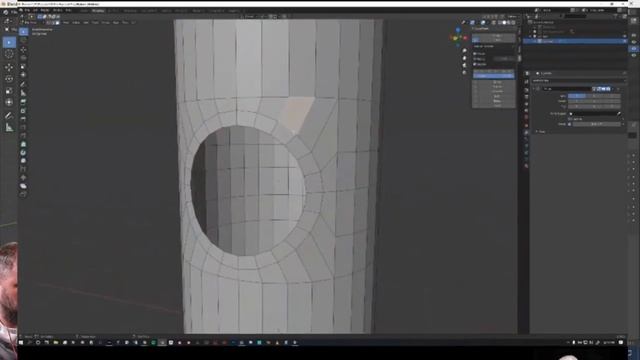The width and height of the screenshot is (640, 360).
Task: Click the zoom viewport navigation icon
Action: [x=464, y=51]
